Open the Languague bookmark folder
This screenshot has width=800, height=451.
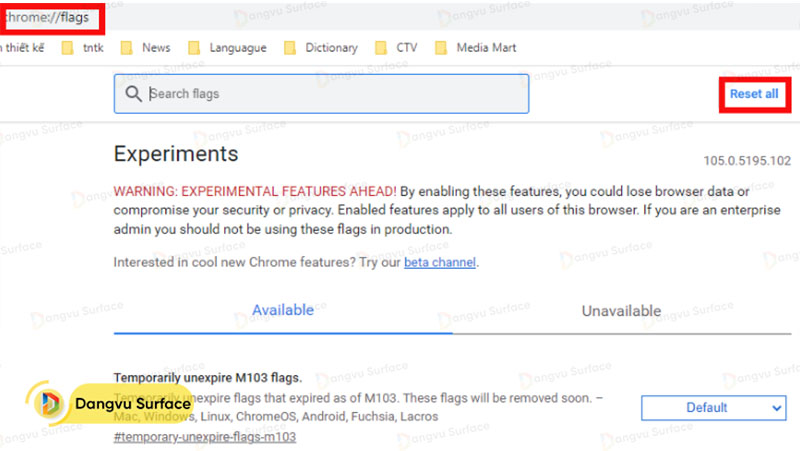[x=227, y=47]
